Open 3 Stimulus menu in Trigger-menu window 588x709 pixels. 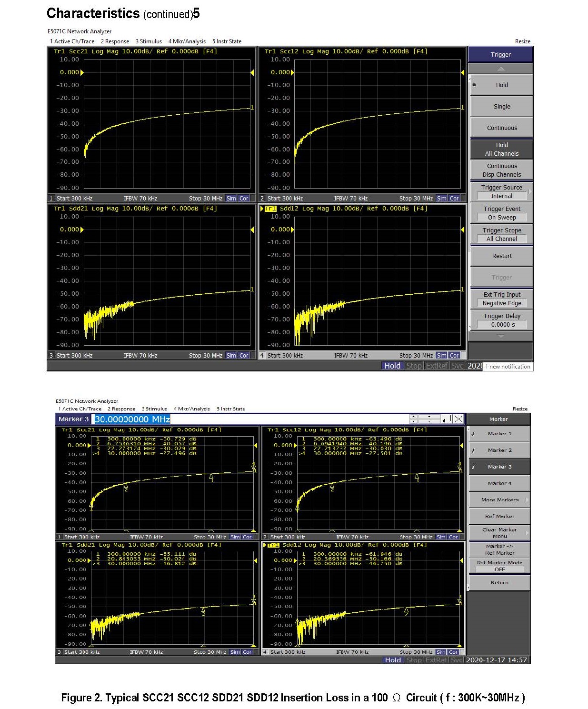pyautogui.click(x=149, y=41)
